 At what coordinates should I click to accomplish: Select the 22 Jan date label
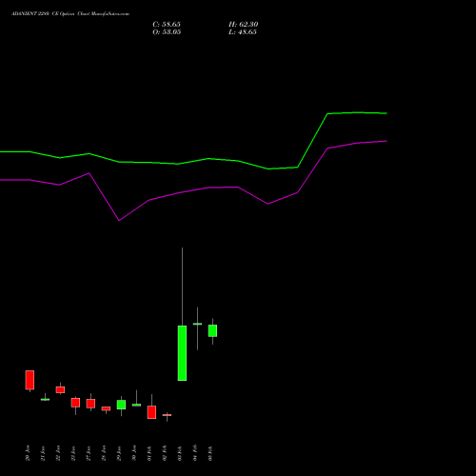pos(58,453)
